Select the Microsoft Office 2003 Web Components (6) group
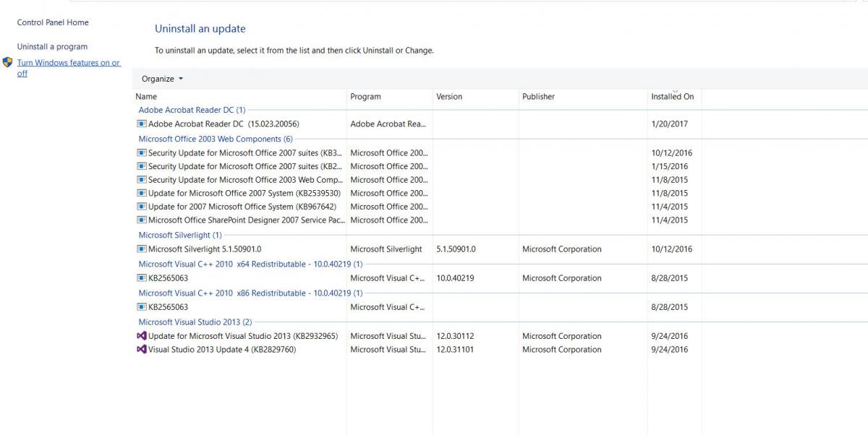 (216, 139)
